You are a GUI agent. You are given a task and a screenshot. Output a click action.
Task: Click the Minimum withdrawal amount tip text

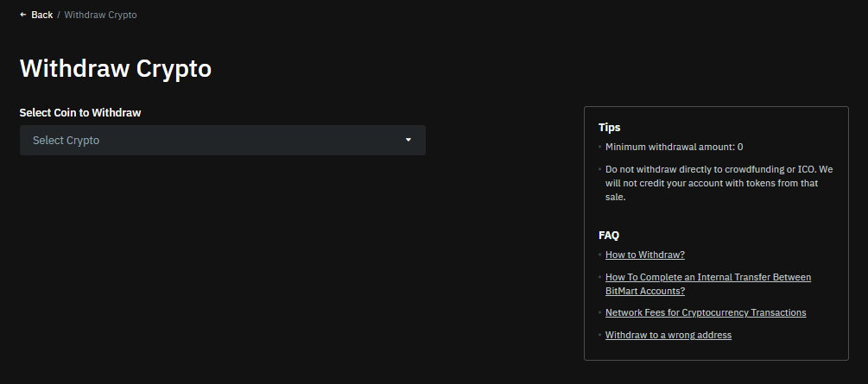[674, 148]
